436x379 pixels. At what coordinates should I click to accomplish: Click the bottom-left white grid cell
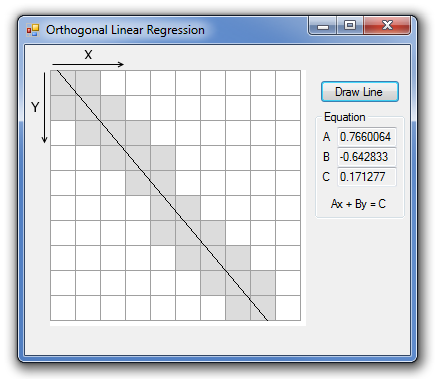[x=63, y=308]
